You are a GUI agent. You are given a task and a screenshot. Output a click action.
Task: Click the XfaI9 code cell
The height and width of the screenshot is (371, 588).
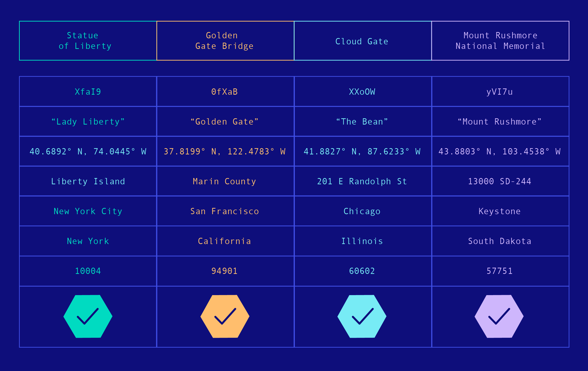point(88,92)
